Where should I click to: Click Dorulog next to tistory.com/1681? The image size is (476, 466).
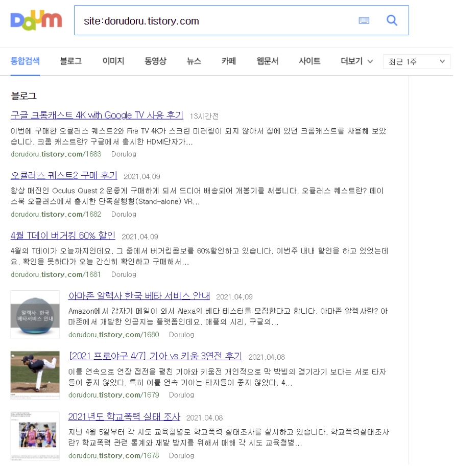click(x=124, y=274)
